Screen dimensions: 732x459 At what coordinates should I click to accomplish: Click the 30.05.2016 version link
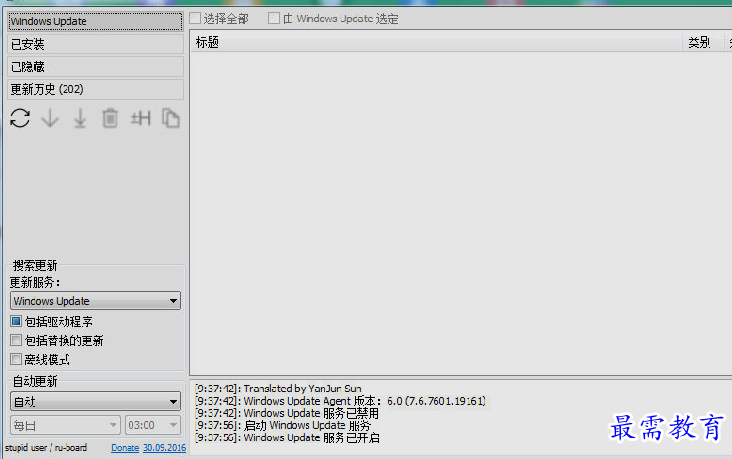164,448
